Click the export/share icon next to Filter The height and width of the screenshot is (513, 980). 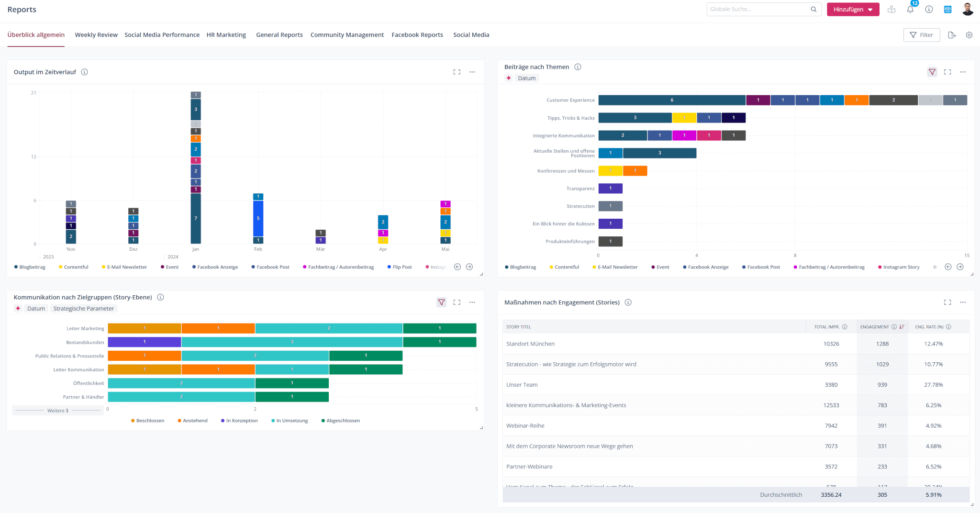coord(952,35)
